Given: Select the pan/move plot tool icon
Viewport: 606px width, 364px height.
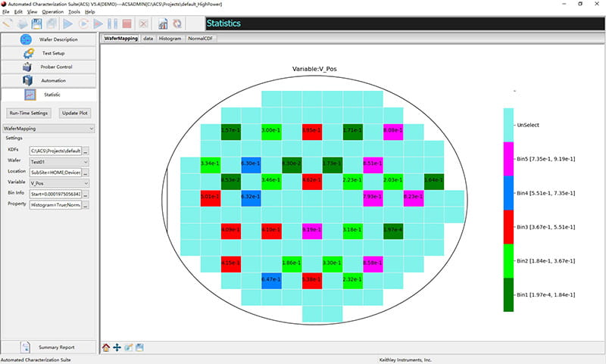Looking at the screenshot, I should pos(117,347).
